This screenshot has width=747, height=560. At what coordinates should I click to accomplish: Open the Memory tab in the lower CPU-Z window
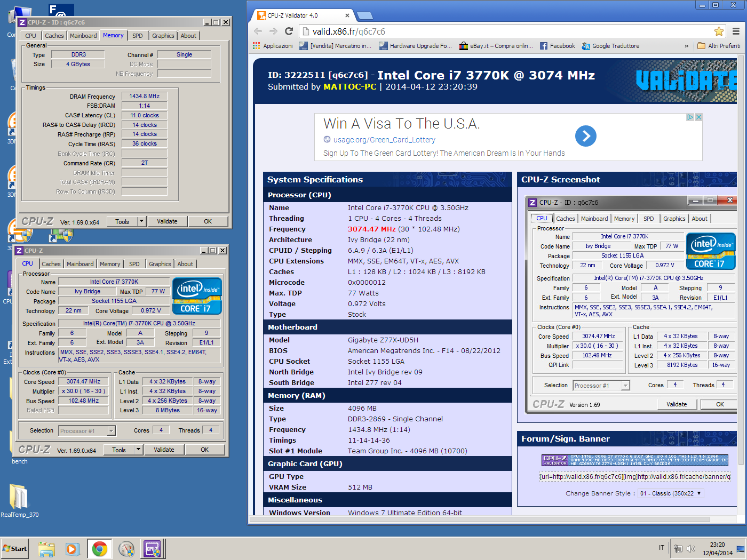(110, 264)
